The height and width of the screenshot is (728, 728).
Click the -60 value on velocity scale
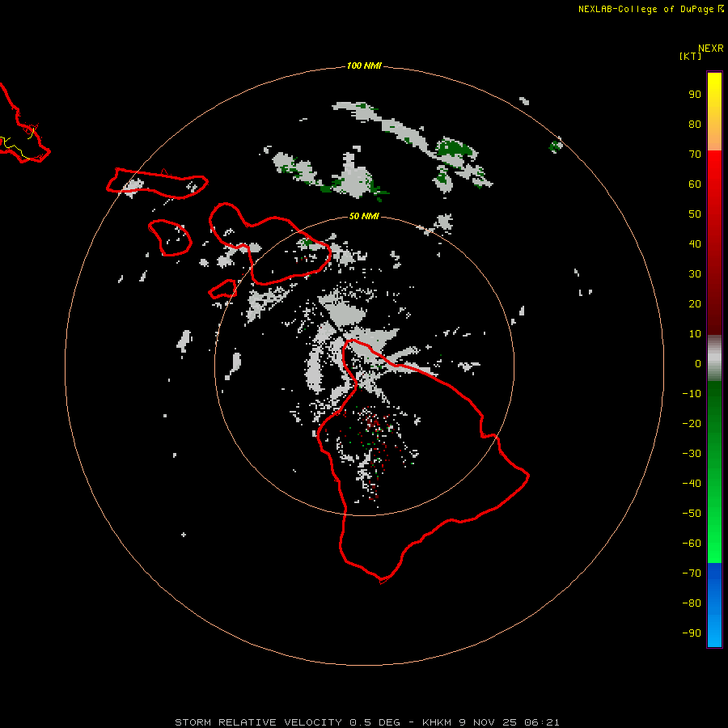tap(692, 544)
